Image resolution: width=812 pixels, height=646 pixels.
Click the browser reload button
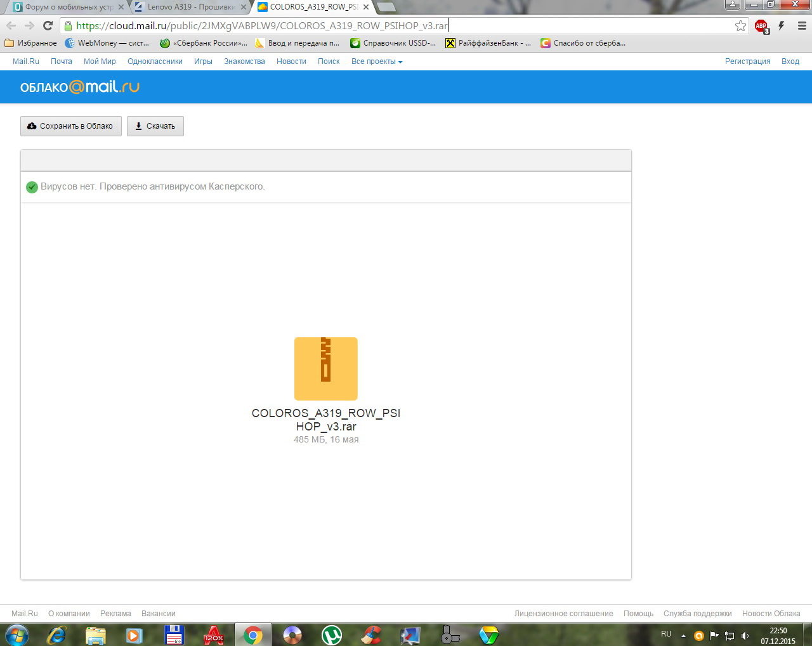[48, 26]
